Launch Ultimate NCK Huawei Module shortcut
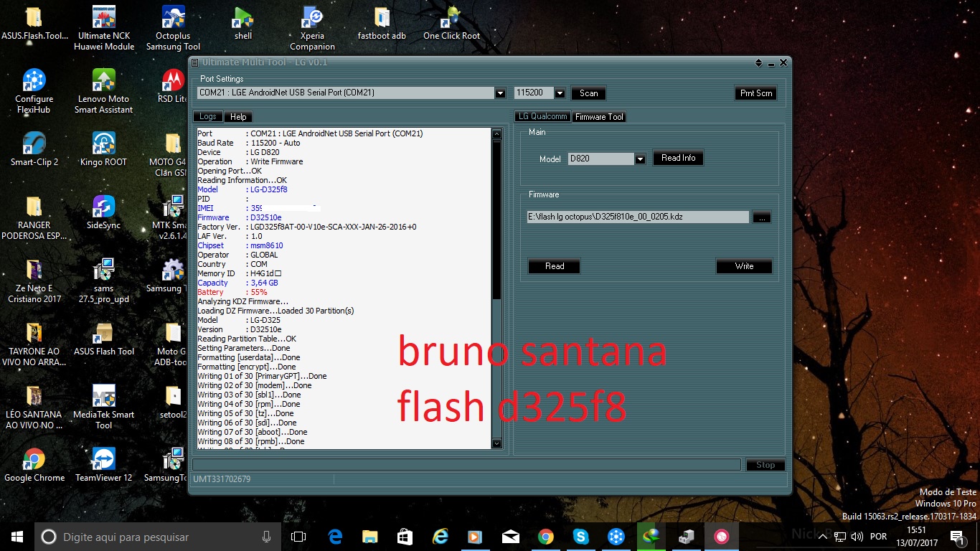Screen dimensions: 980x551 tap(104, 29)
